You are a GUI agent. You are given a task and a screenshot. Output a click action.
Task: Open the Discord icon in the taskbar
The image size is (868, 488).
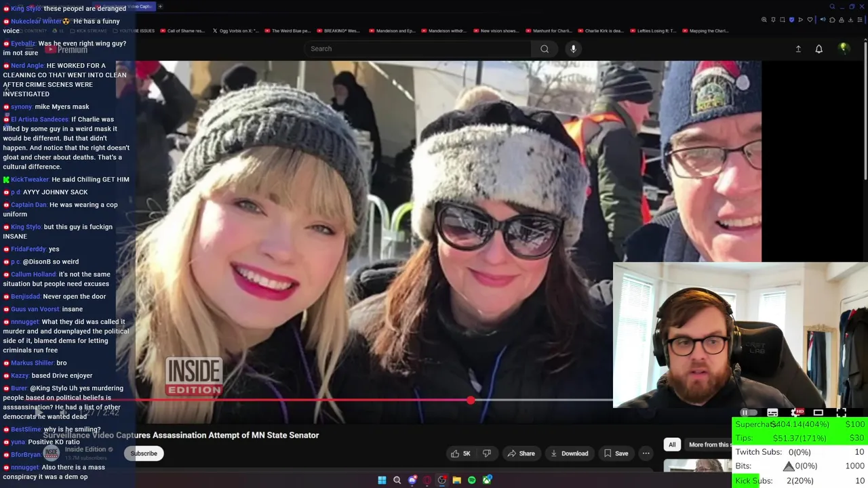click(x=412, y=480)
